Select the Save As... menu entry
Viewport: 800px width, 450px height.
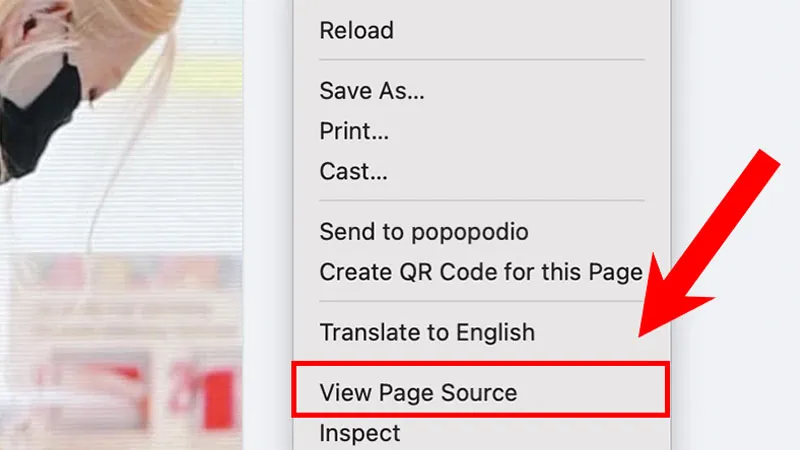tap(372, 91)
